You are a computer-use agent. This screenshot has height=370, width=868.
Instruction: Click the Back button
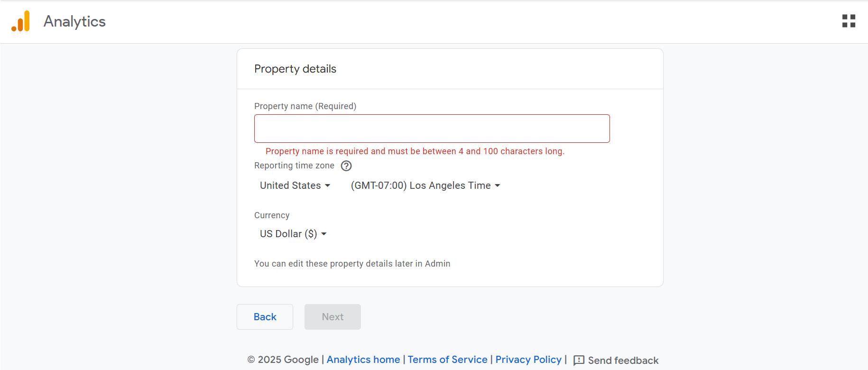[x=265, y=316]
